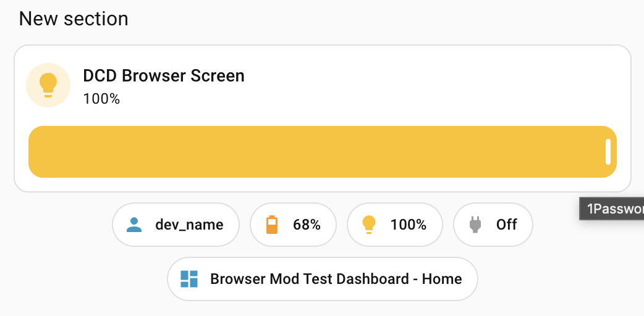This screenshot has width=644, height=316.
Task: Open the dev_name chip label
Action: click(189, 225)
